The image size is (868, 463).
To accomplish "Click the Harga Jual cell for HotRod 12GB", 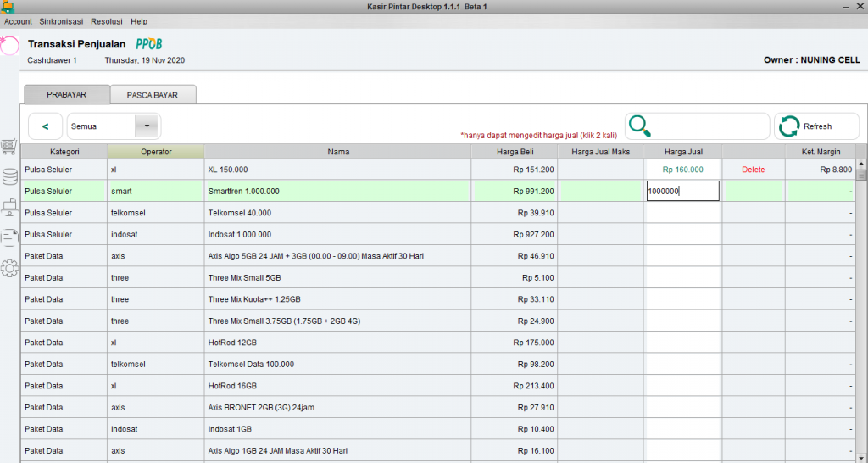I will tap(682, 343).
